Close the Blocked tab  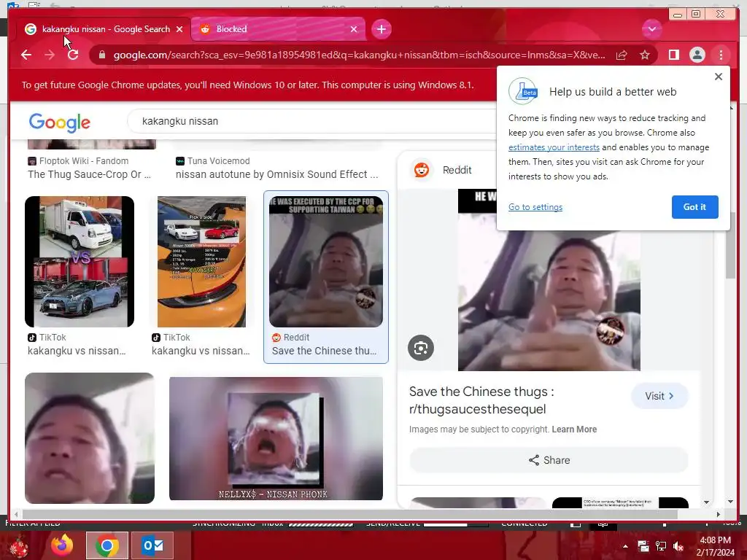tap(354, 29)
